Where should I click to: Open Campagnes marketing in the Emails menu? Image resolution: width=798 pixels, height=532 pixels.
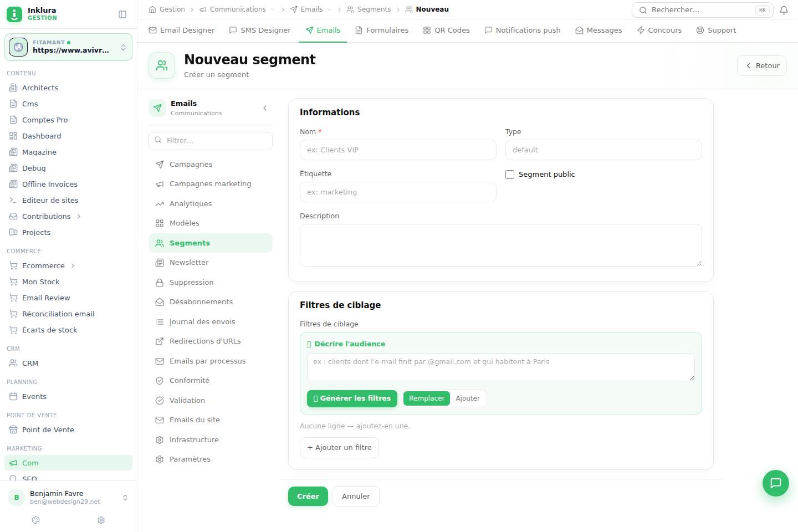click(x=211, y=184)
